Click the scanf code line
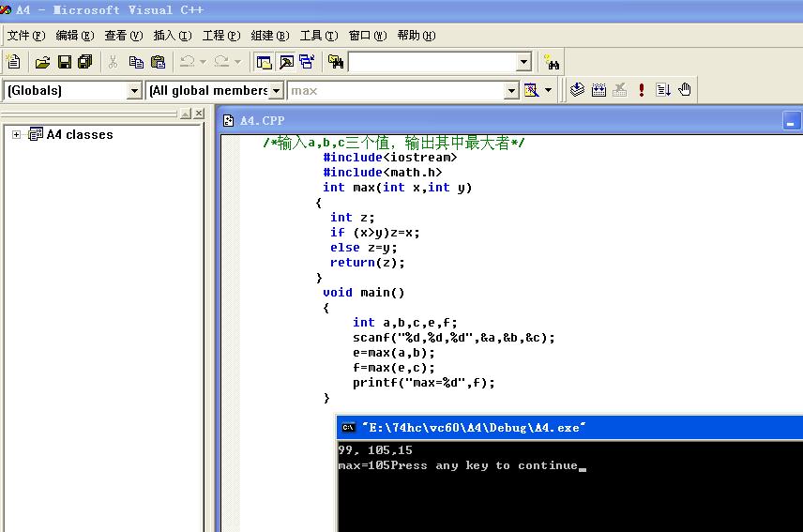The height and width of the screenshot is (532, 803). [x=454, y=338]
